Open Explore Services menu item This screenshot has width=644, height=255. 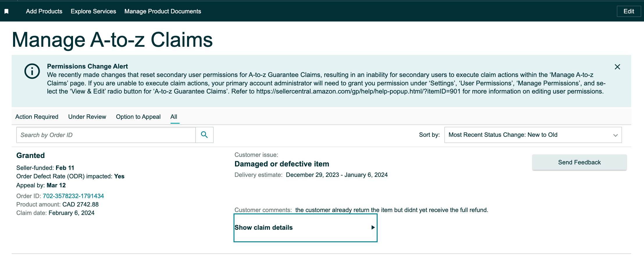(93, 11)
